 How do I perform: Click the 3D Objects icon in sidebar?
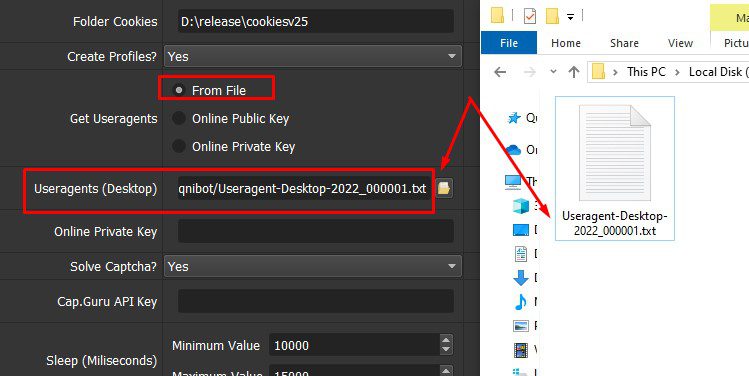[520, 206]
